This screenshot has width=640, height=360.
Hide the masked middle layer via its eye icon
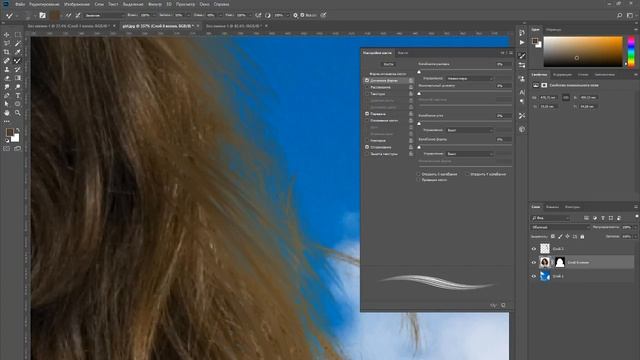point(533,262)
